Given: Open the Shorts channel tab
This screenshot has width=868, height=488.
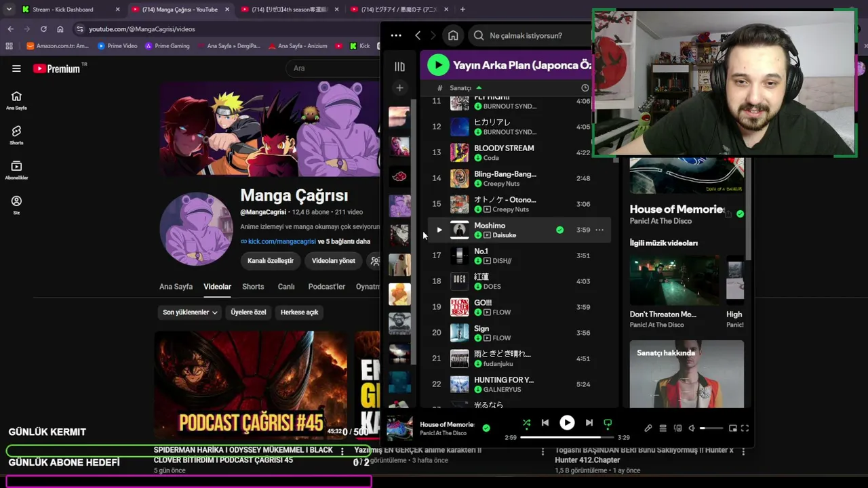Looking at the screenshot, I should (x=253, y=287).
